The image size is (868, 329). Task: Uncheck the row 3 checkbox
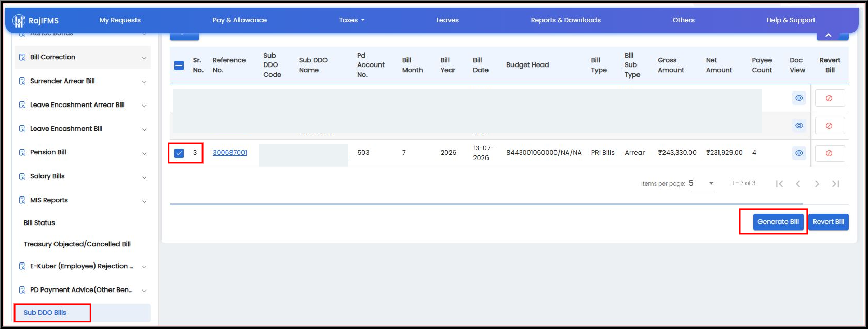pos(179,153)
